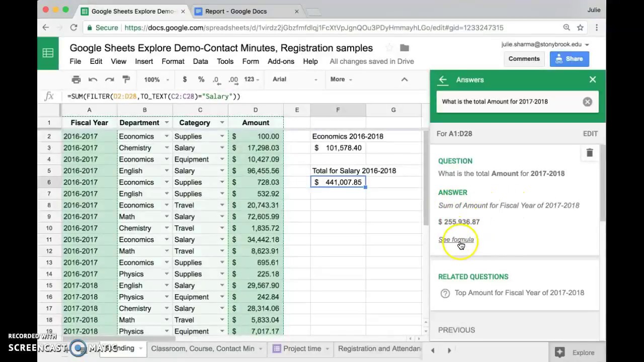The width and height of the screenshot is (644, 362).
Task: Collapse the toolbar with up chevron
Action: pyautogui.click(x=404, y=79)
